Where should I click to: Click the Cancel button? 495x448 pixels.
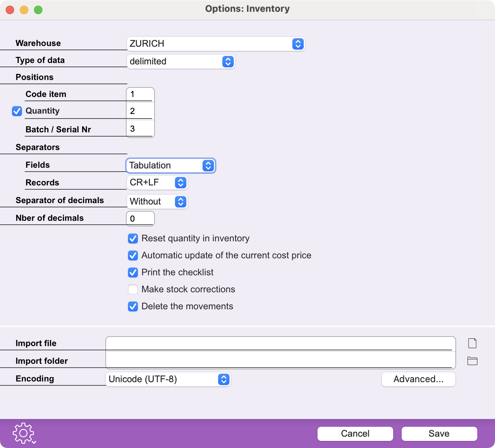[355, 434]
